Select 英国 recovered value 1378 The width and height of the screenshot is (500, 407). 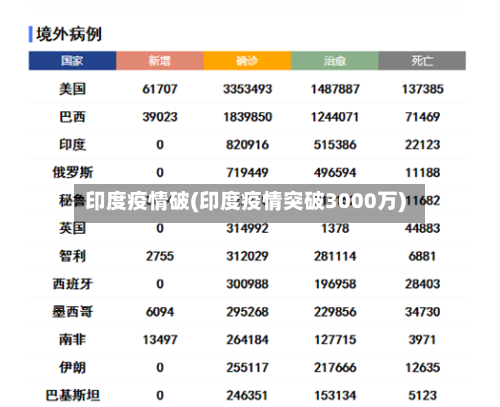coord(335,228)
